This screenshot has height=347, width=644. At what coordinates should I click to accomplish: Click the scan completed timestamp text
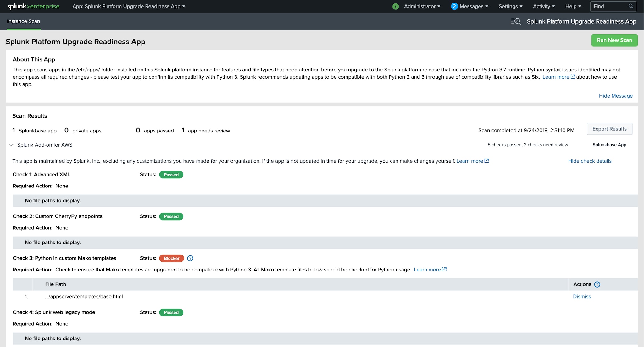tap(526, 131)
